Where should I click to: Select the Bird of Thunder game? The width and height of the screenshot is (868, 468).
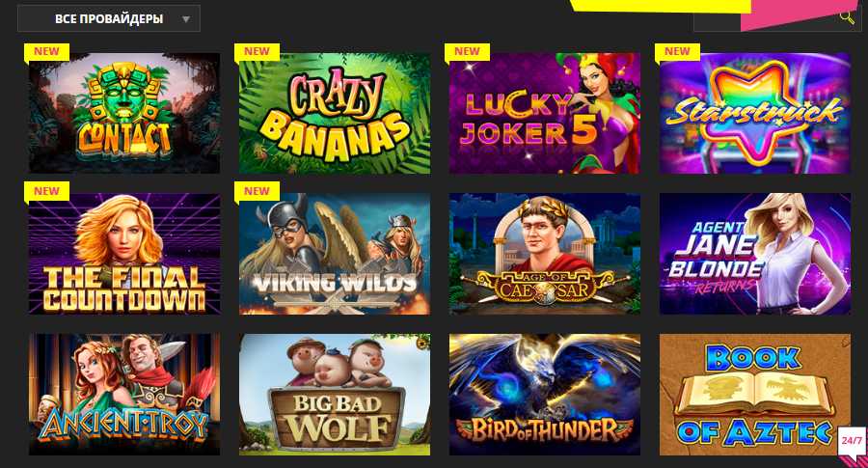[545, 395]
